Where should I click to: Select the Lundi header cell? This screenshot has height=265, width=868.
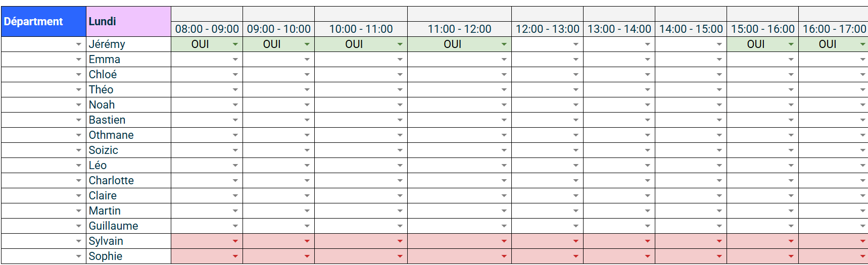[129, 22]
